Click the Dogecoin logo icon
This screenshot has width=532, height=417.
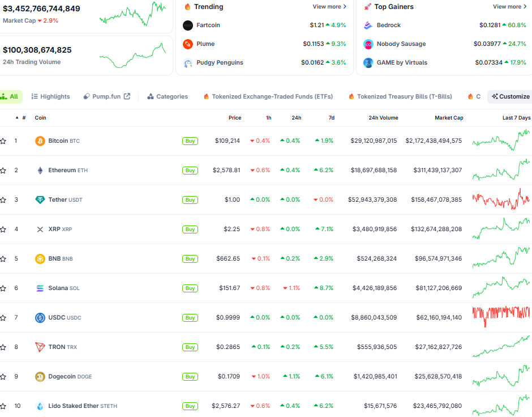pyautogui.click(x=40, y=377)
